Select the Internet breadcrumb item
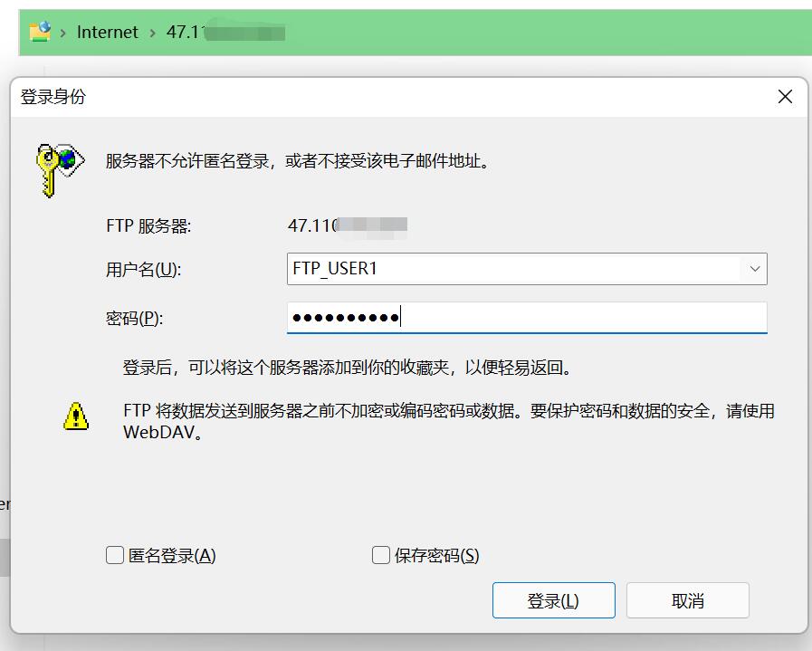 click(x=108, y=33)
